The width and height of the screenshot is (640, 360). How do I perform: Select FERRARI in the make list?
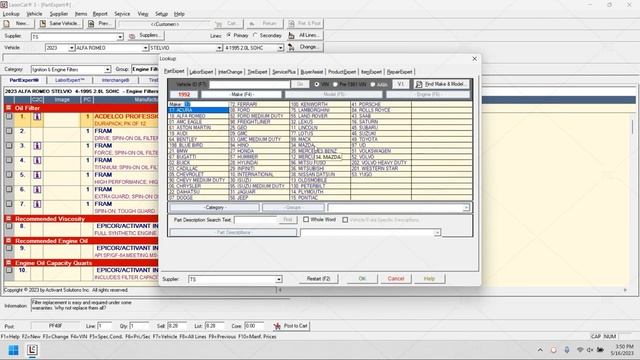point(259,104)
